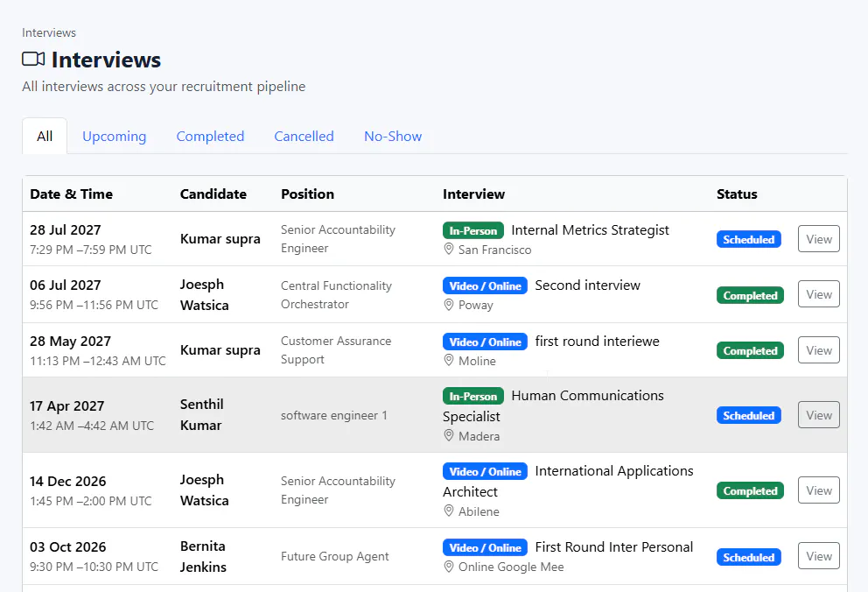The height and width of the screenshot is (592, 868).
Task: View the 28 May 2027 interview
Action: [819, 350]
